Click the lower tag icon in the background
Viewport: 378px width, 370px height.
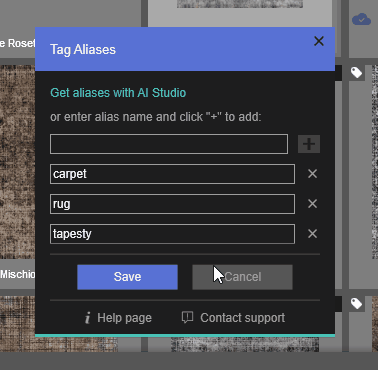tap(356, 303)
